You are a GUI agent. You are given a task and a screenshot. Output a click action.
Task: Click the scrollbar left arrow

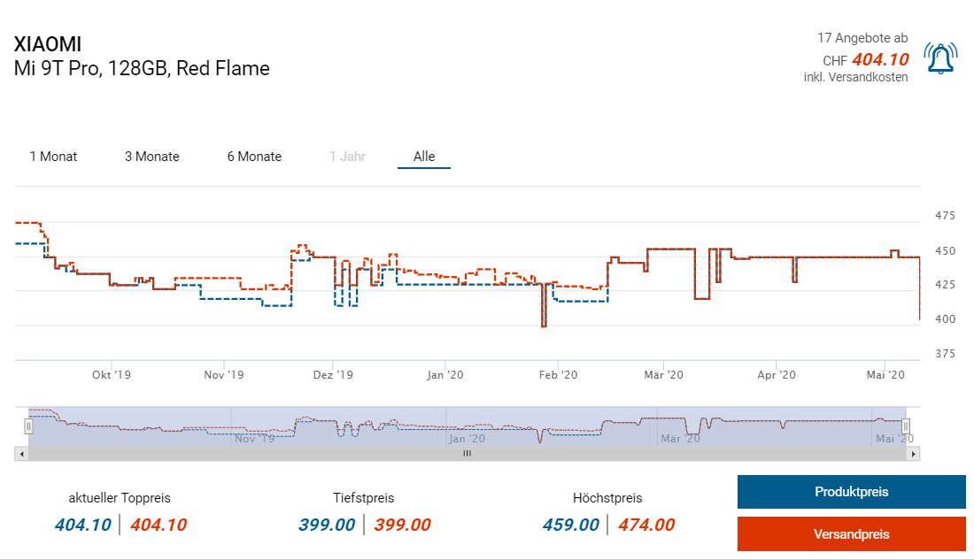click(x=20, y=454)
